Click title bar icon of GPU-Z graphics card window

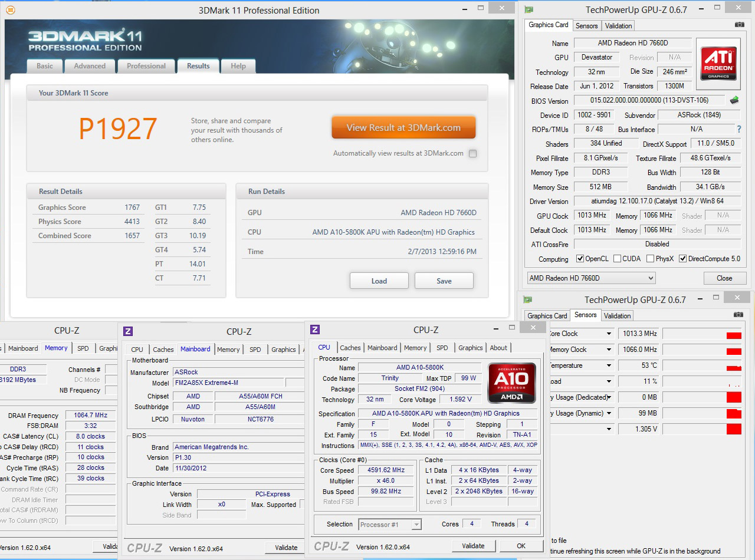(x=529, y=10)
